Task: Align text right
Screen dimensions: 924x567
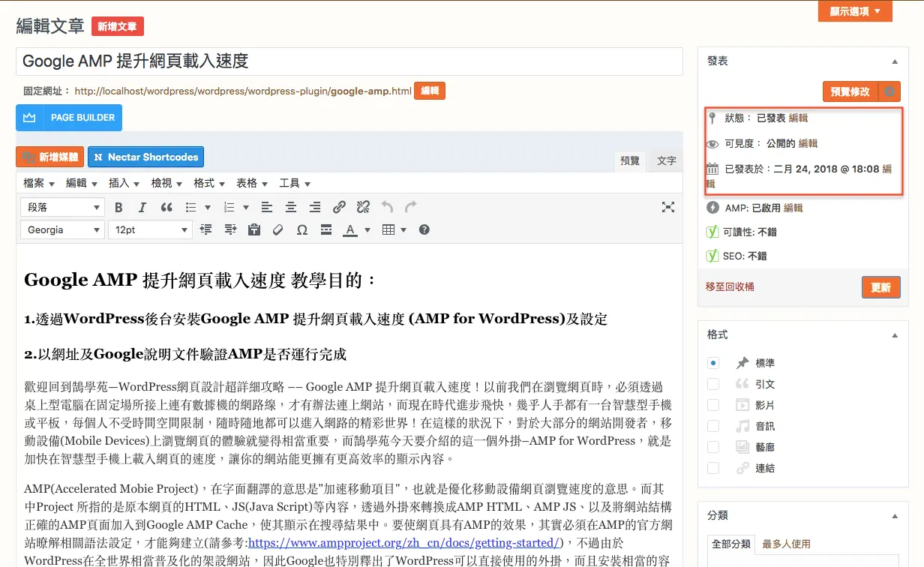Action: pos(315,208)
